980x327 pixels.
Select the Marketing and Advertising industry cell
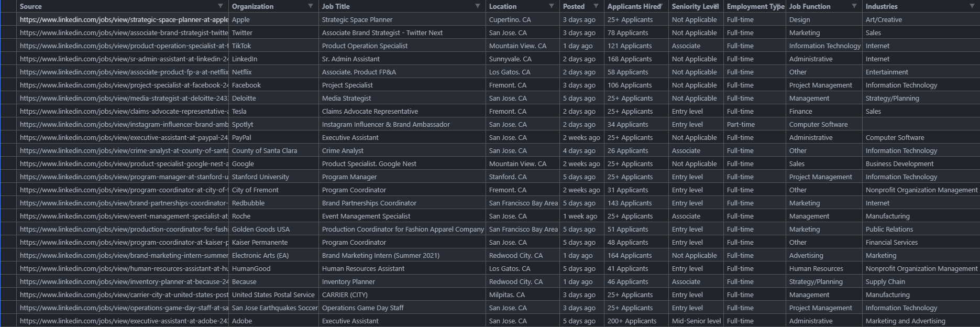coord(921,321)
